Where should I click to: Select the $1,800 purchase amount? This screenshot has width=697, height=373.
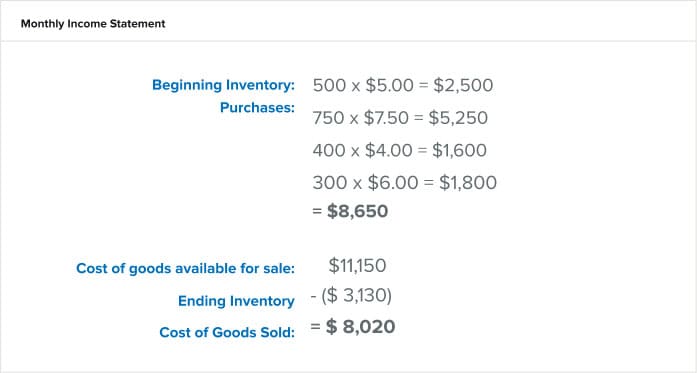(x=468, y=183)
